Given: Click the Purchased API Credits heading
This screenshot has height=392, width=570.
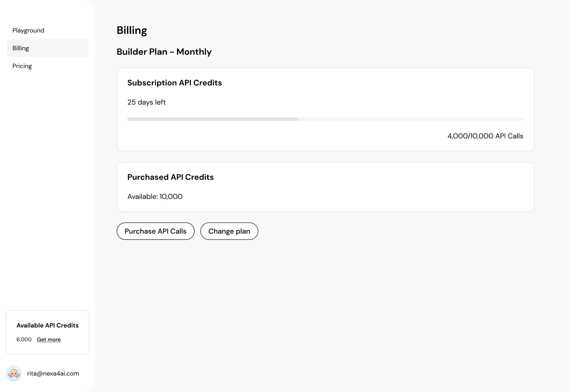Looking at the screenshot, I should point(170,177).
